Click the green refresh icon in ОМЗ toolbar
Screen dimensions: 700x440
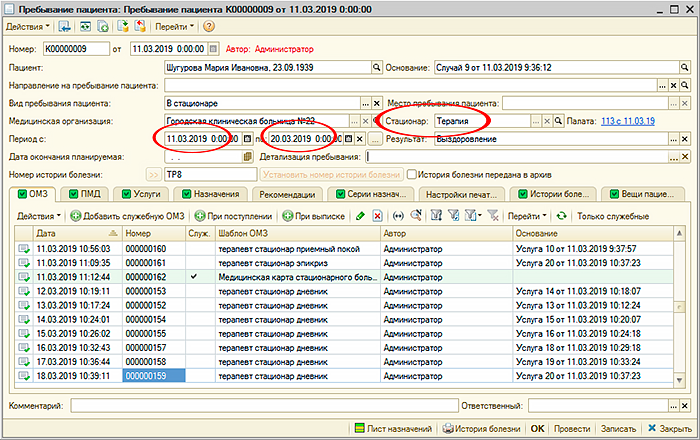coord(562,216)
